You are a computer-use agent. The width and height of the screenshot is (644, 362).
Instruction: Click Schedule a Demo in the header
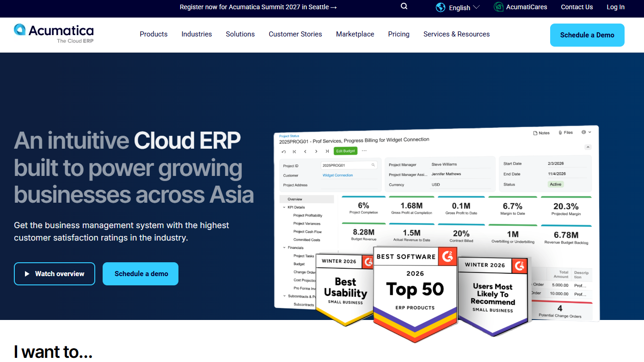pyautogui.click(x=587, y=35)
